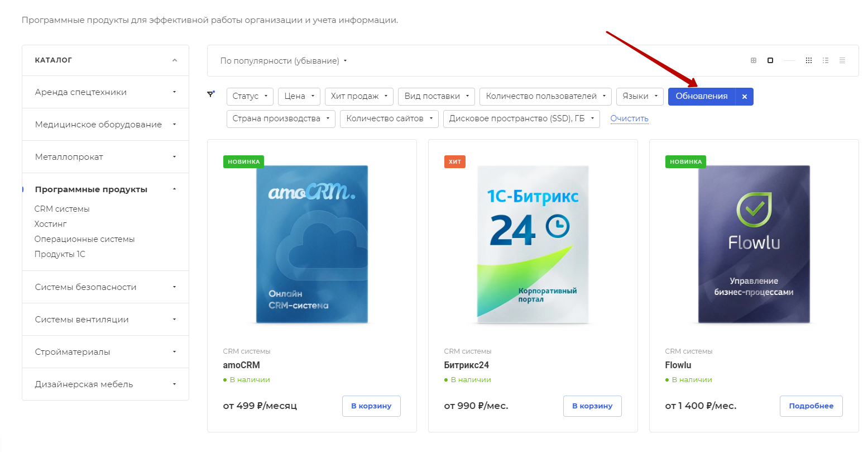Open the Системы безопасности category
This screenshot has width=868, height=452.
(x=105, y=287)
